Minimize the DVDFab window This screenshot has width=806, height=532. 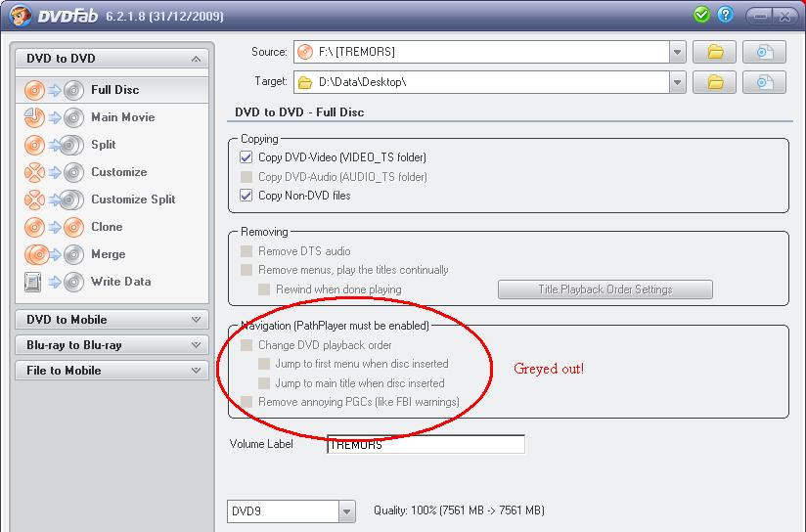(760, 16)
